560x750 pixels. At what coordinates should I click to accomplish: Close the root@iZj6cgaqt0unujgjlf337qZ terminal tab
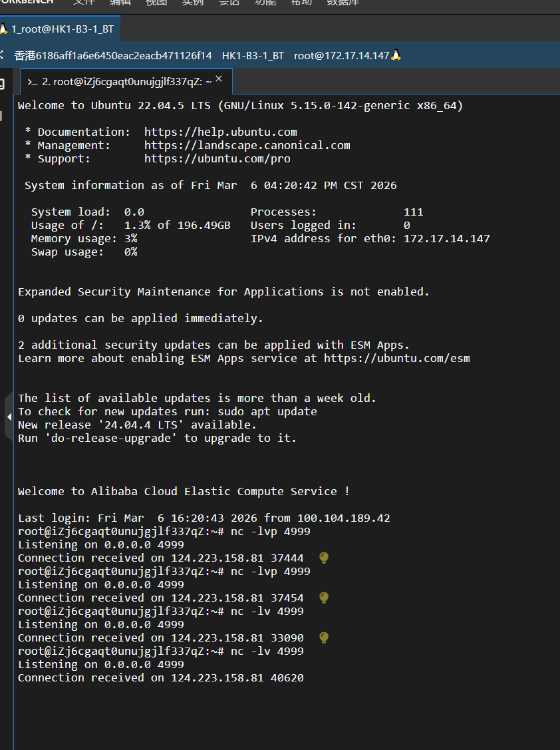[219, 80]
